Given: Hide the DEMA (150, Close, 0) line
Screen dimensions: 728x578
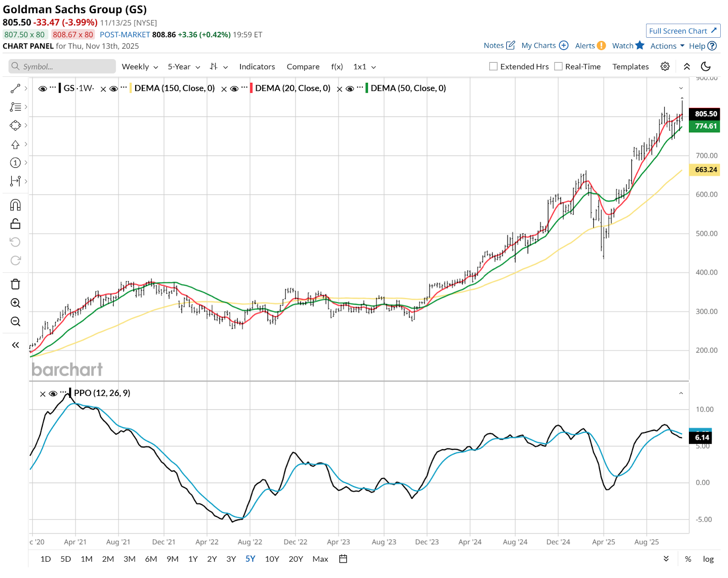Looking at the screenshot, I should (114, 89).
